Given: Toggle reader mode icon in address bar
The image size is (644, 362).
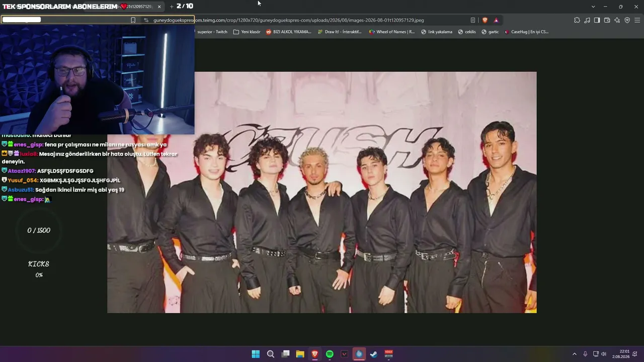Looking at the screenshot, I should pos(473,20).
